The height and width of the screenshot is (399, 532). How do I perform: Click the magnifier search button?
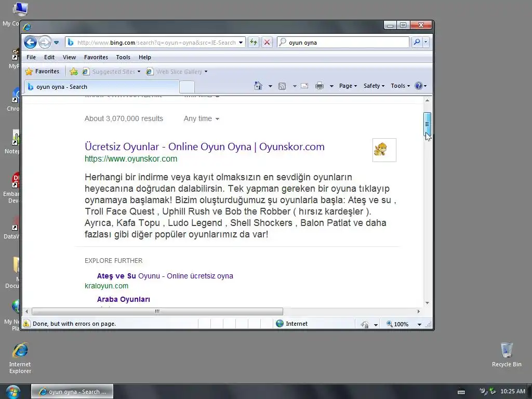coord(417,42)
